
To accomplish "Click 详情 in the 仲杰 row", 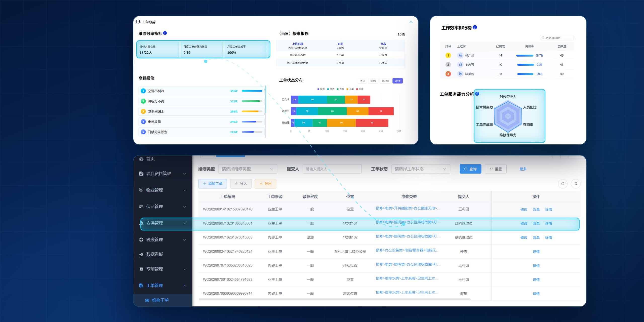I will click(x=536, y=251).
